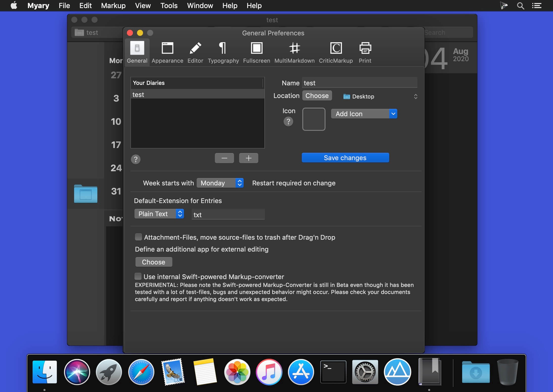Click Choose button next to Location
Screen dimensions: 553x392
317,96
